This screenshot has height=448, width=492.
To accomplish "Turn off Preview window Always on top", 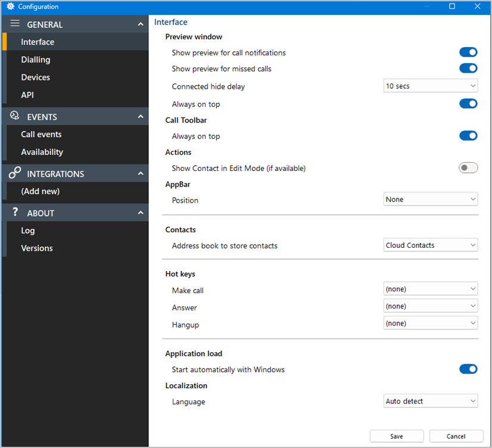I will [x=468, y=104].
